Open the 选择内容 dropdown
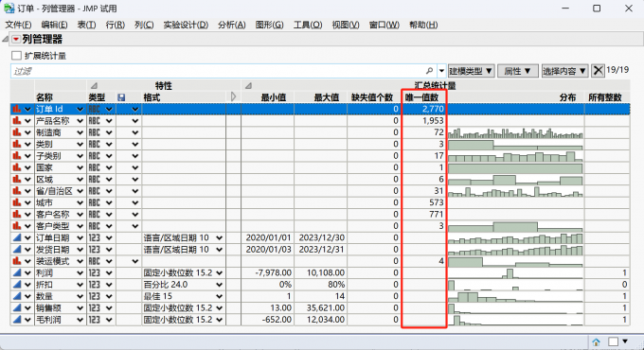Image resolution: width=644 pixels, height=350 pixels. click(564, 71)
